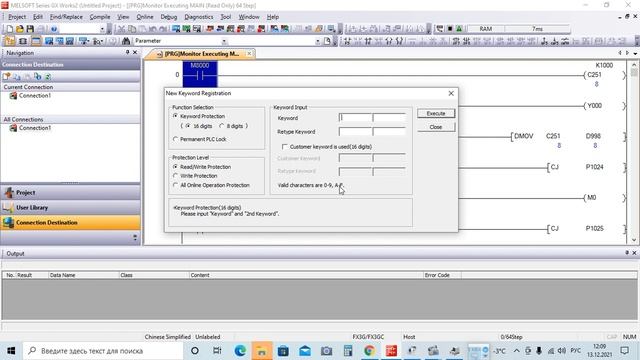
Task: Click the Save project floppy icon
Action: pos(30,29)
